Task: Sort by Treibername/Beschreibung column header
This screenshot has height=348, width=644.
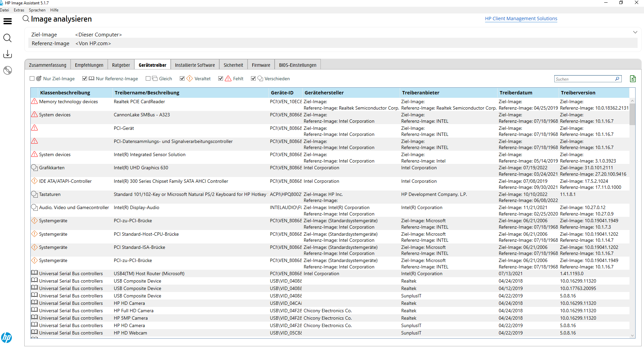Action: pyautogui.click(x=191, y=93)
